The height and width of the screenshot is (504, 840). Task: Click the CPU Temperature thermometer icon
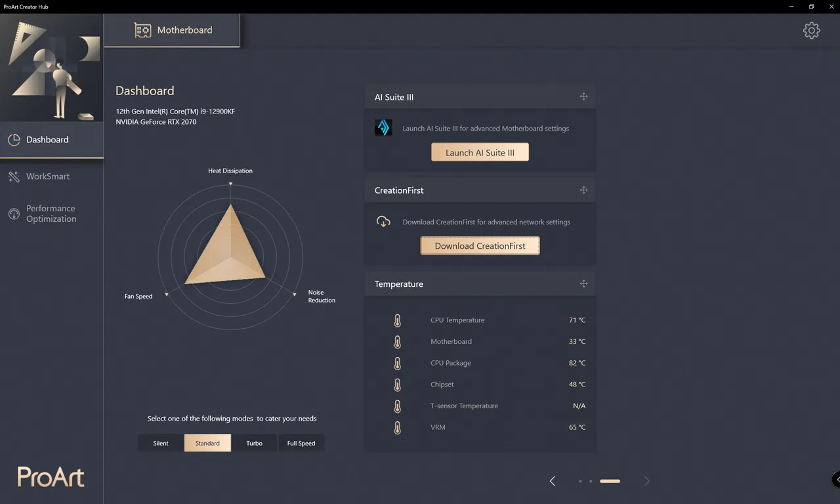(x=397, y=320)
